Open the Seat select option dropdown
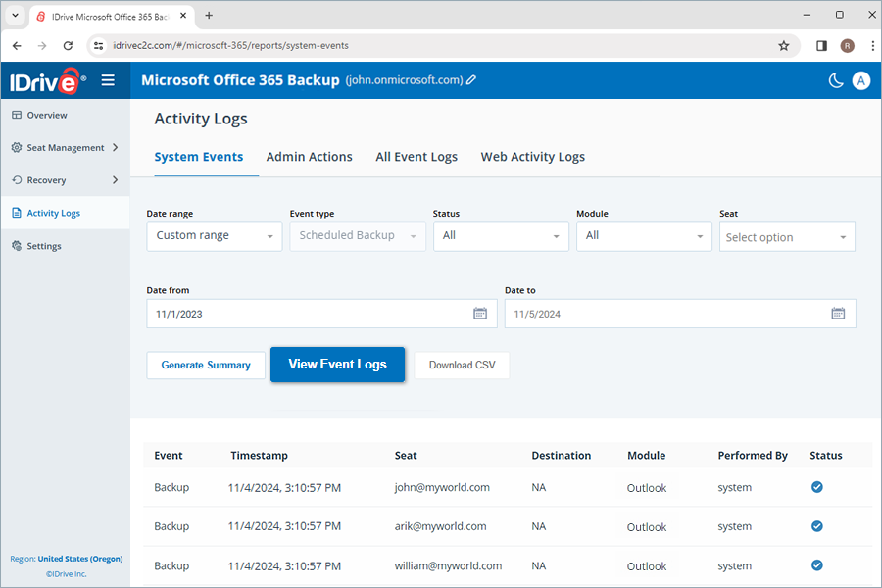 click(x=786, y=236)
